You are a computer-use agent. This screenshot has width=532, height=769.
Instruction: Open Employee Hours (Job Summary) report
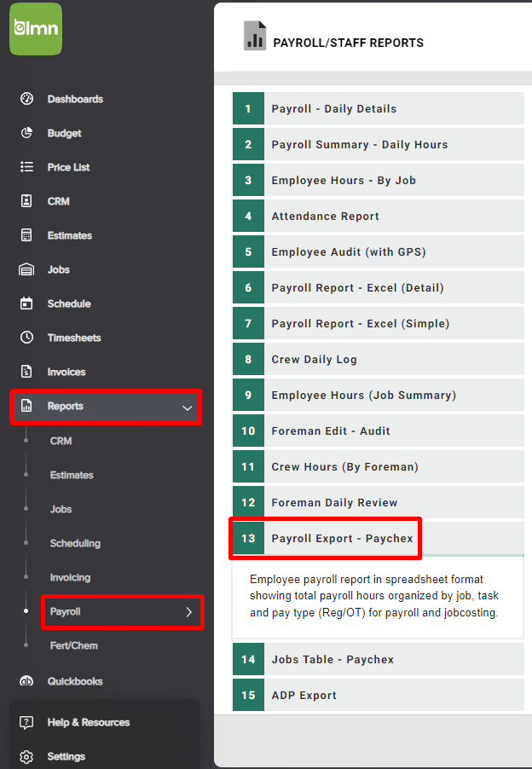click(x=378, y=395)
